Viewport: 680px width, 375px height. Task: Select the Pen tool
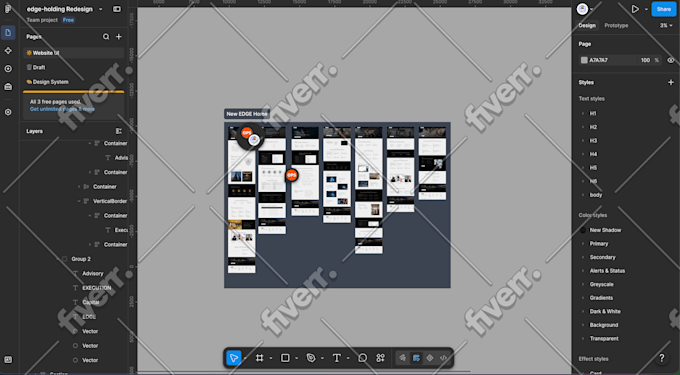(x=311, y=358)
